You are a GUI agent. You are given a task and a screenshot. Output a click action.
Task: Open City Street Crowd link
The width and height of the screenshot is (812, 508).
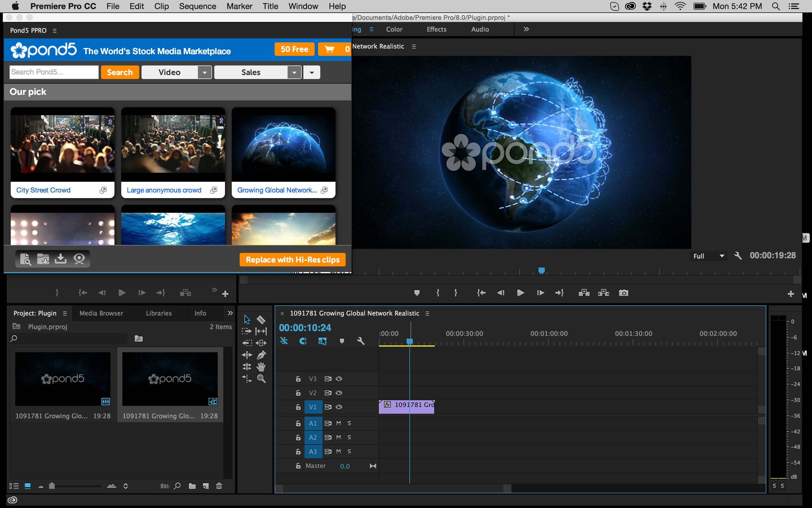pos(43,190)
